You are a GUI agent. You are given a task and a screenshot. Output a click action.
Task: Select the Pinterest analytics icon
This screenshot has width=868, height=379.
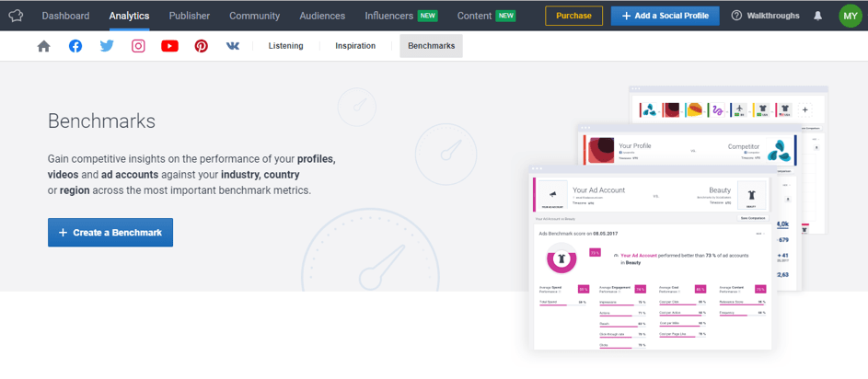[x=201, y=47]
